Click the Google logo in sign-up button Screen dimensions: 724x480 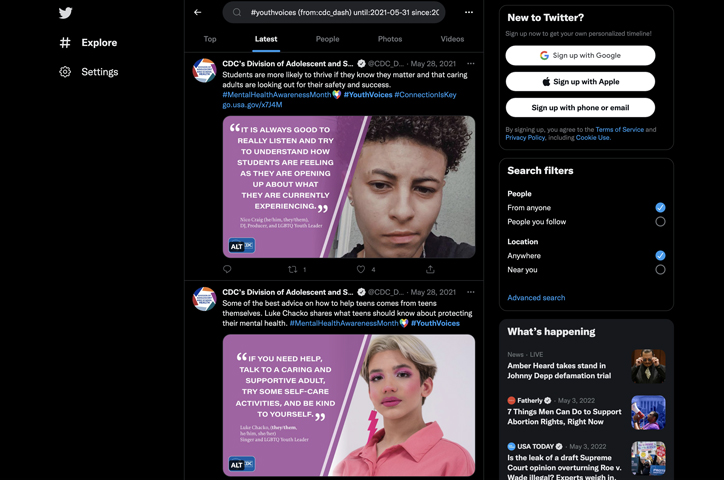(544, 55)
